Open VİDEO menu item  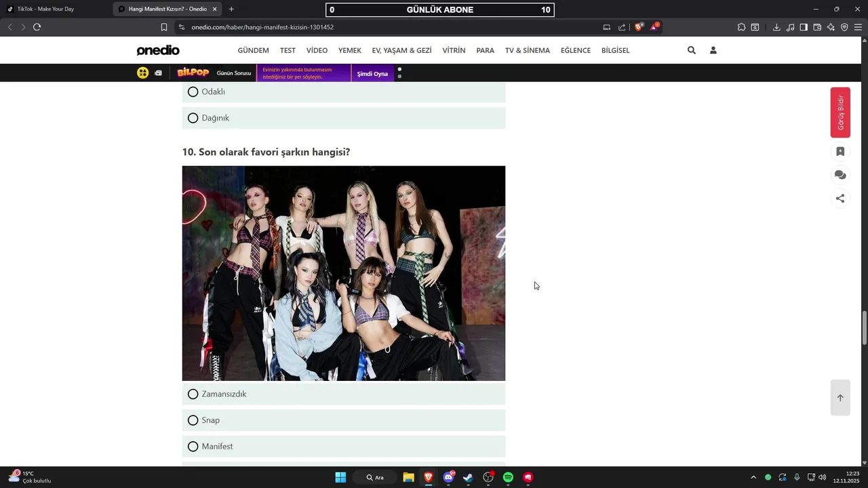coord(317,50)
